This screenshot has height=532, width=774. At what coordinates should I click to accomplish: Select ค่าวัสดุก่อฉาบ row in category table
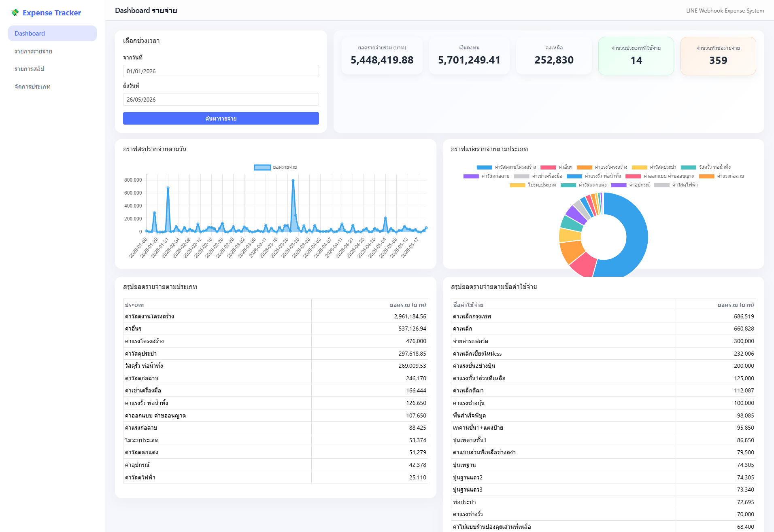pos(275,378)
